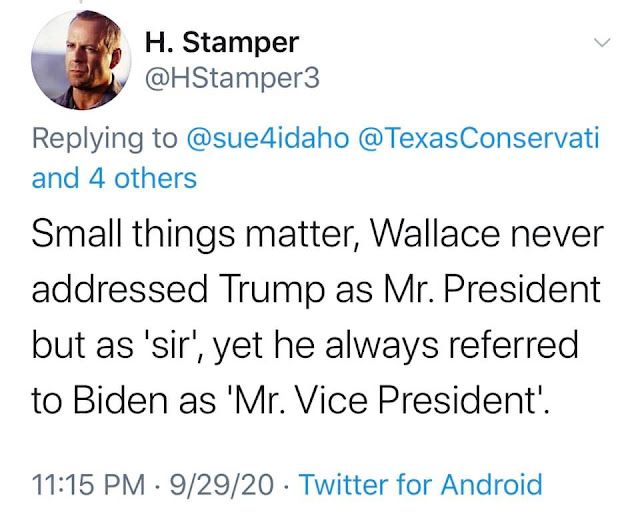Open the @sue4idaho mention link

tap(268, 138)
